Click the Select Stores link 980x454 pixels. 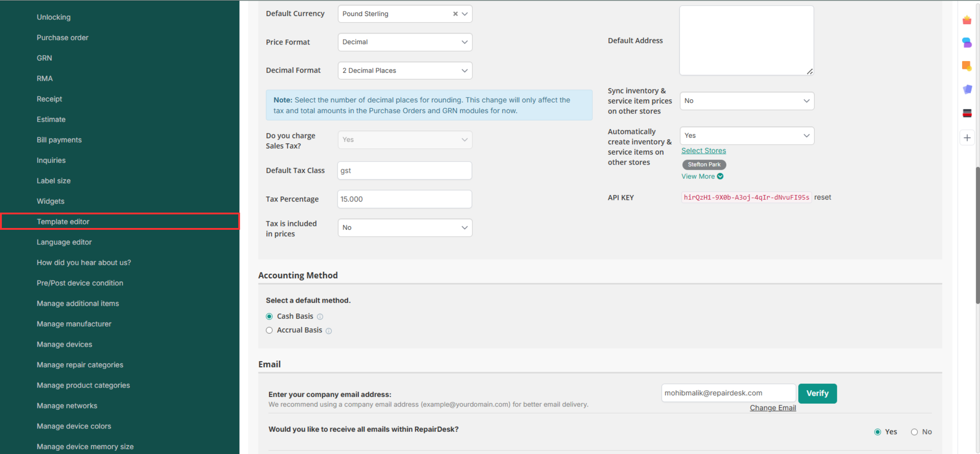[704, 151]
